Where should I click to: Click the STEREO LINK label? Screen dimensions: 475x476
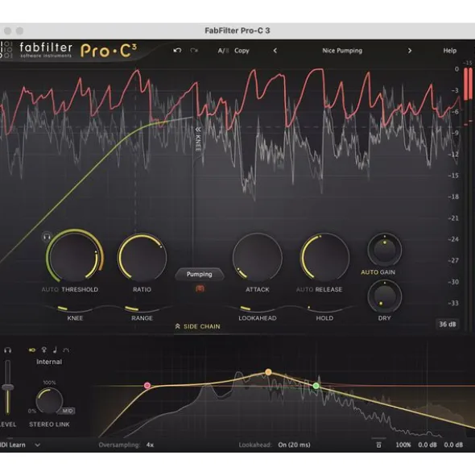tap(49, 424)
